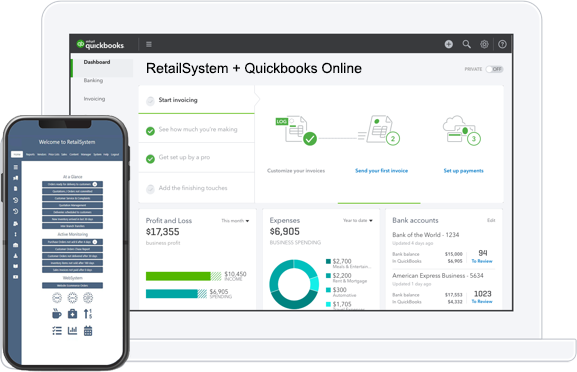Tap the buildings icon in phone sidebar
This screenshot has height=372, width=577.
[x=15, y=178]
